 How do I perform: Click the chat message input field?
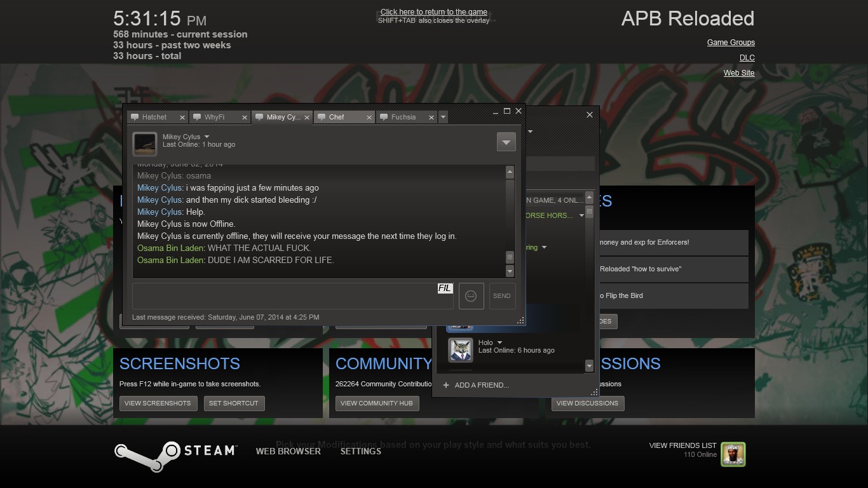click(x=293, y=296)
